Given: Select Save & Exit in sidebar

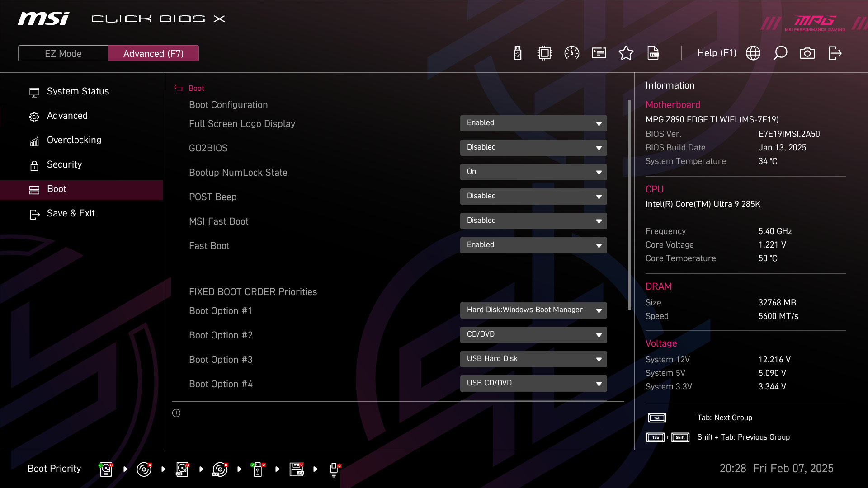Looking at the screenshot, I should pos(71,213).
